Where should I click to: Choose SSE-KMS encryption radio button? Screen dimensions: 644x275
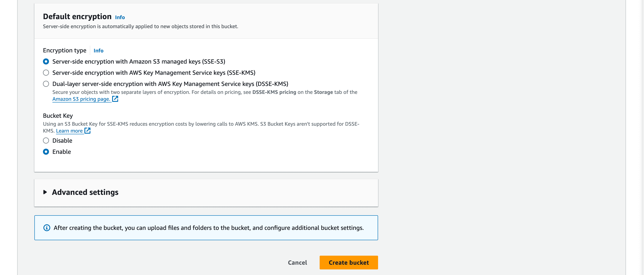tap(46, 73)
